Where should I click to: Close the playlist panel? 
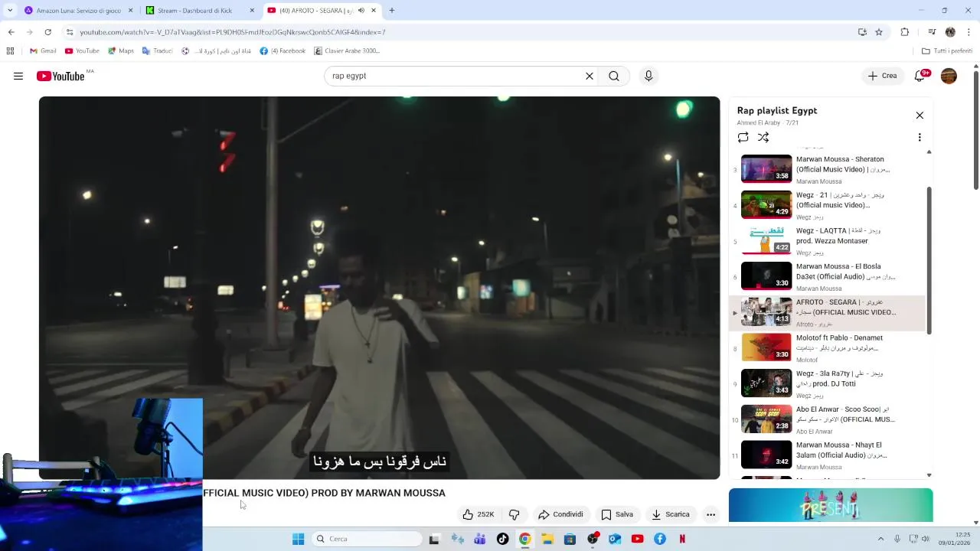click(x=920, y=116)
